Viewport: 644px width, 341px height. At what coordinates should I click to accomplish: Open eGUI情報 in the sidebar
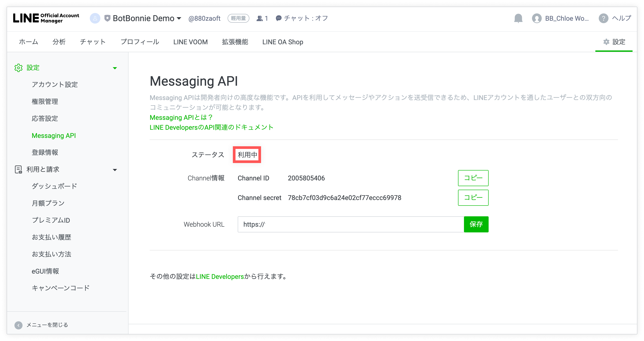click(45, 271)
